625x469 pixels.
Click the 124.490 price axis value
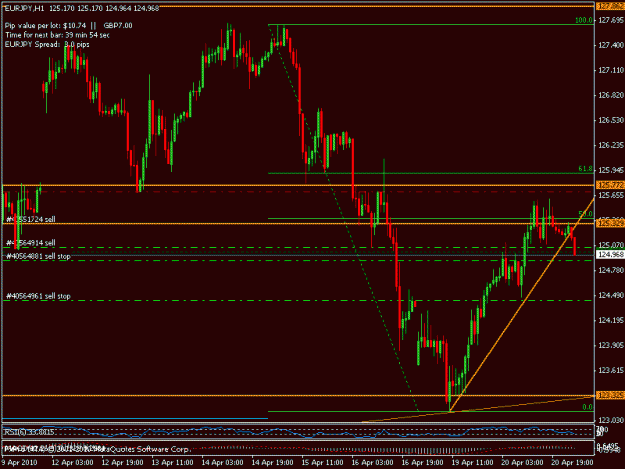click(x=611, y=295)
